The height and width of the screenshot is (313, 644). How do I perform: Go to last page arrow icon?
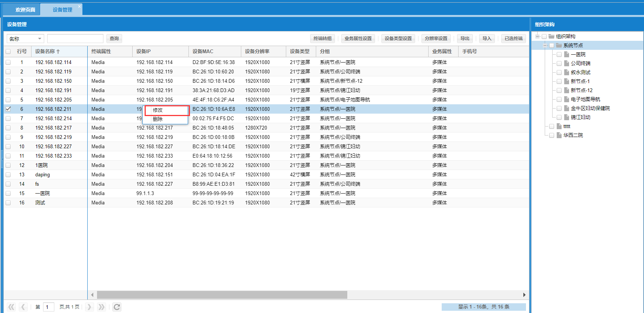[101, 307]
